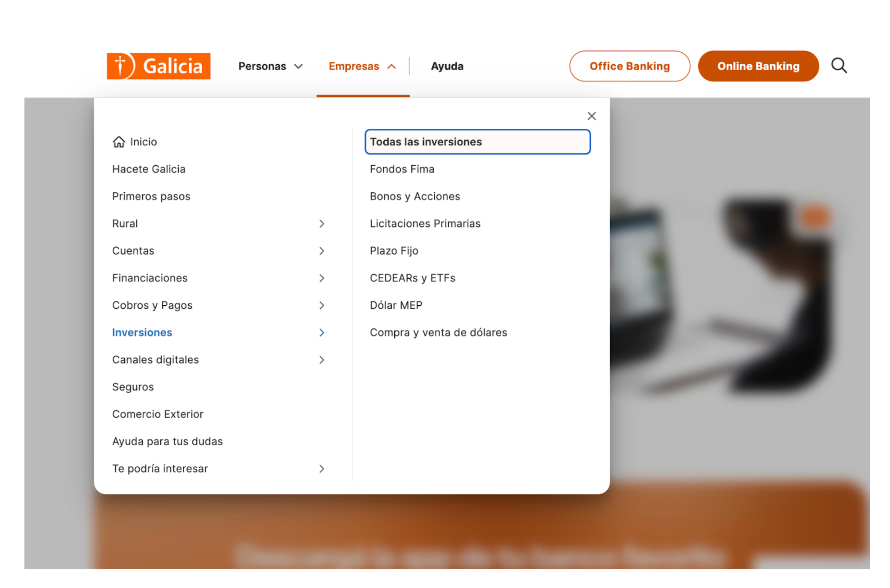The image size is (890, 588).
Task: Open Bonos y Acciones
Action: tap(415, 196)
